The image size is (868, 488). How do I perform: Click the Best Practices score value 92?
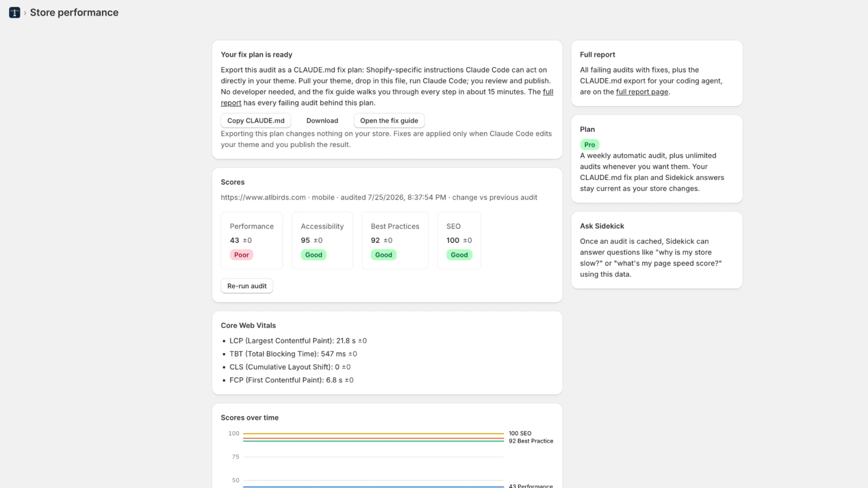coord(375,240)
